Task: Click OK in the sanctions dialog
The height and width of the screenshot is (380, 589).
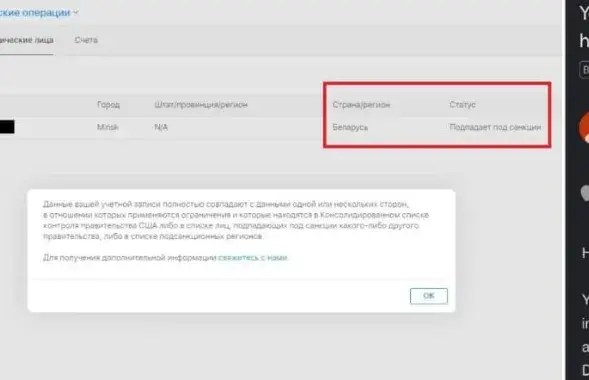Action: click(x=429, y=296)
